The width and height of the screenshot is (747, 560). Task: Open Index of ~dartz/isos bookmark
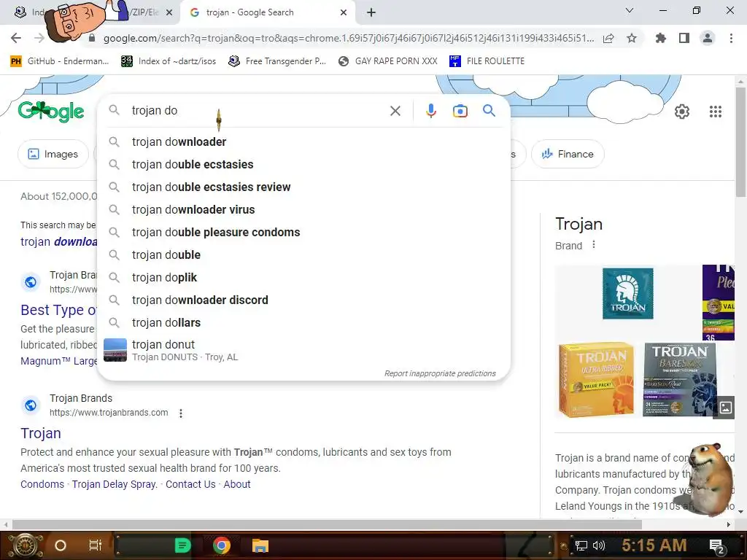point(169,61)
